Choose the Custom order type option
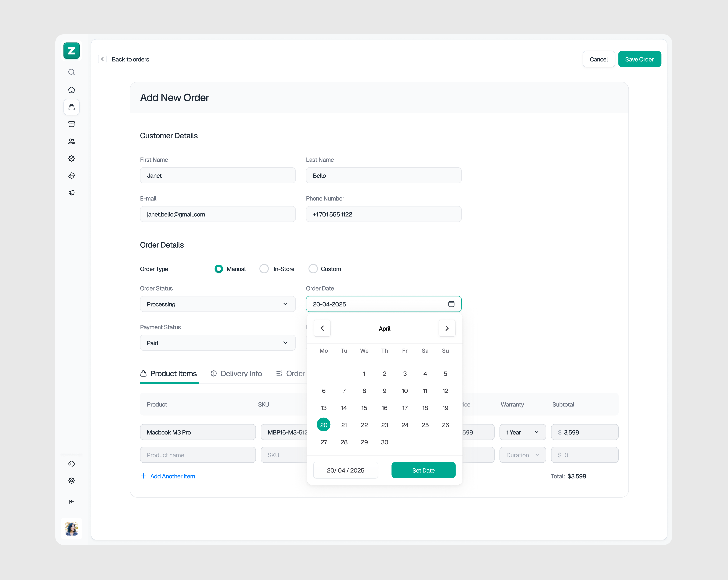The width and height of the screenshot is (728, 580). tap(313, 269)
